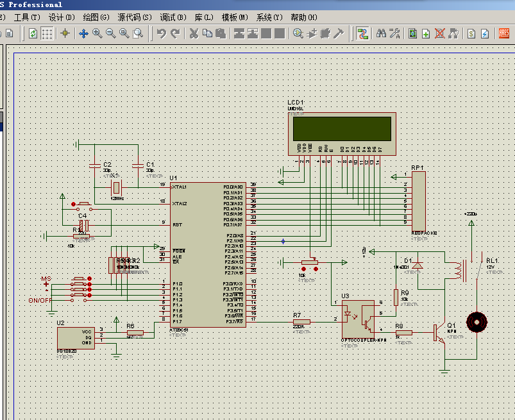
Task: Open the 设计(D) menu
Action: tap(62, 17)
